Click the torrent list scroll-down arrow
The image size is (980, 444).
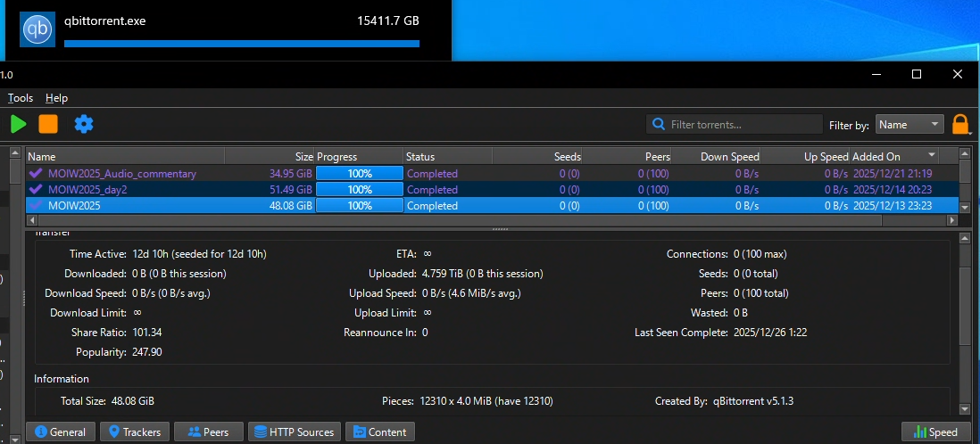click(964, 208)
